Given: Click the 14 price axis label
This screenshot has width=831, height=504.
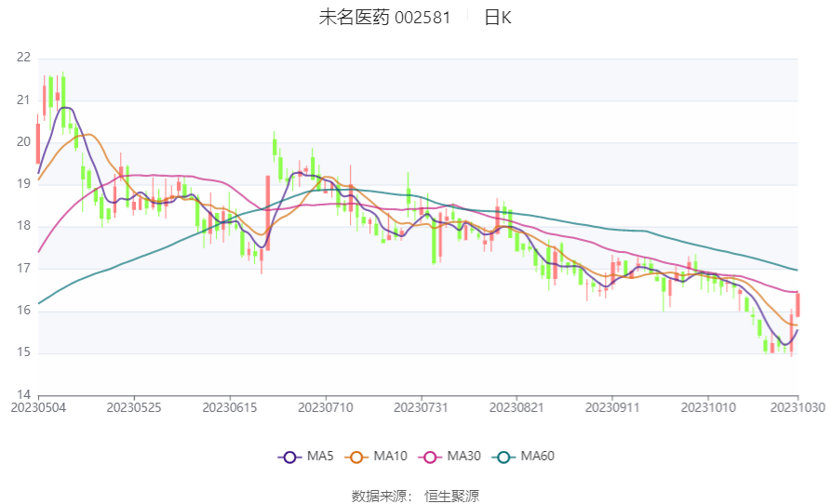Looking at the screenshot, I should click(24, 395).
